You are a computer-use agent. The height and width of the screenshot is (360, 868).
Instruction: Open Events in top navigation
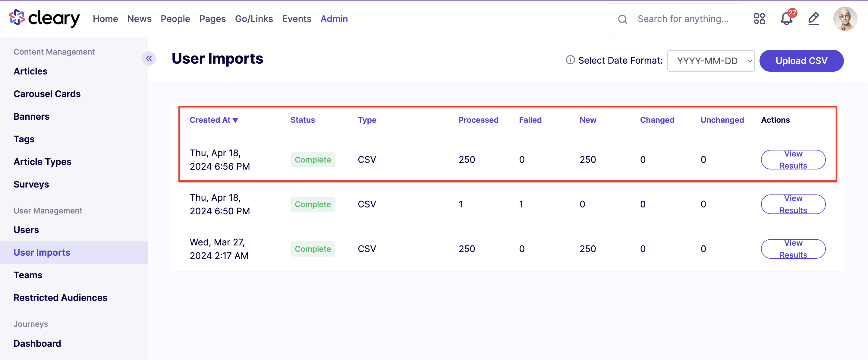(297, 19)
